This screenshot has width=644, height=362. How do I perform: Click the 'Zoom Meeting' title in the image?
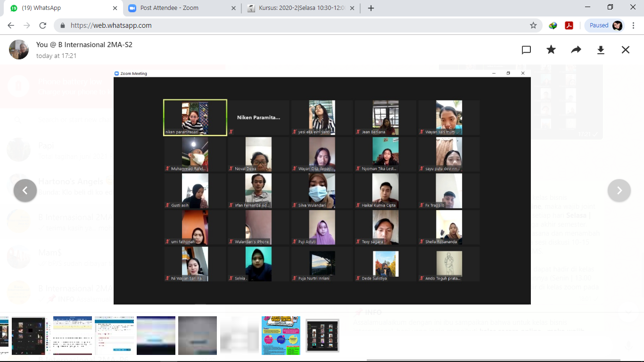pos(133,74)
